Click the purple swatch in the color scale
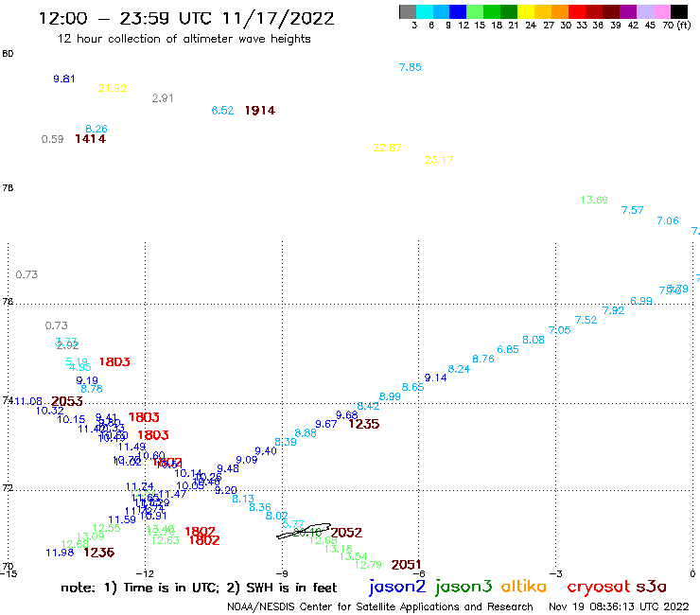This screenshot has width=700, height=615. (x=628, y=11)
